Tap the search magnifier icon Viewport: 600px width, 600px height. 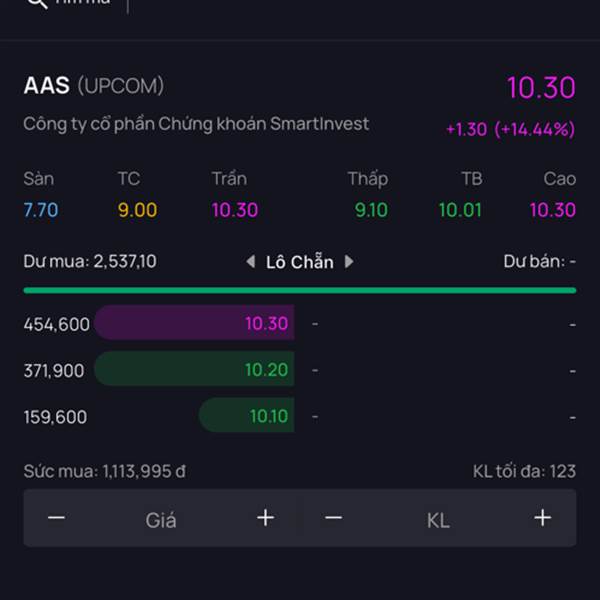38,3
